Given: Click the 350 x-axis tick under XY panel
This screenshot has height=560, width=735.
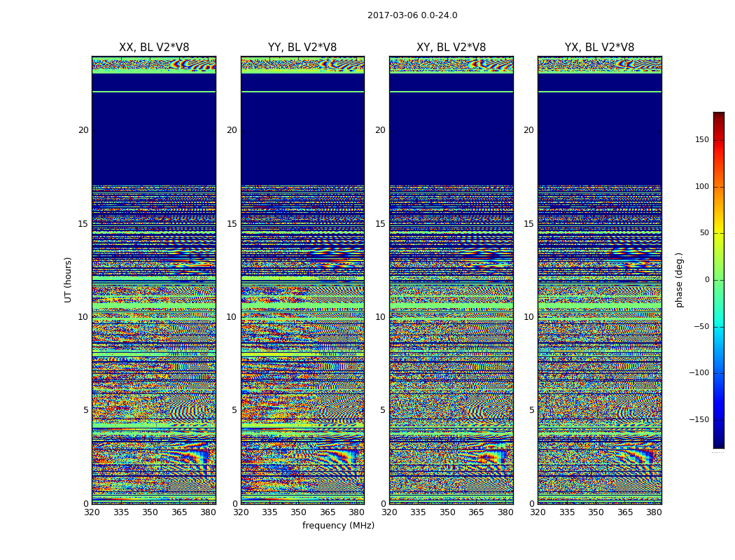Looking at the screenshot, I should point(447,512).
